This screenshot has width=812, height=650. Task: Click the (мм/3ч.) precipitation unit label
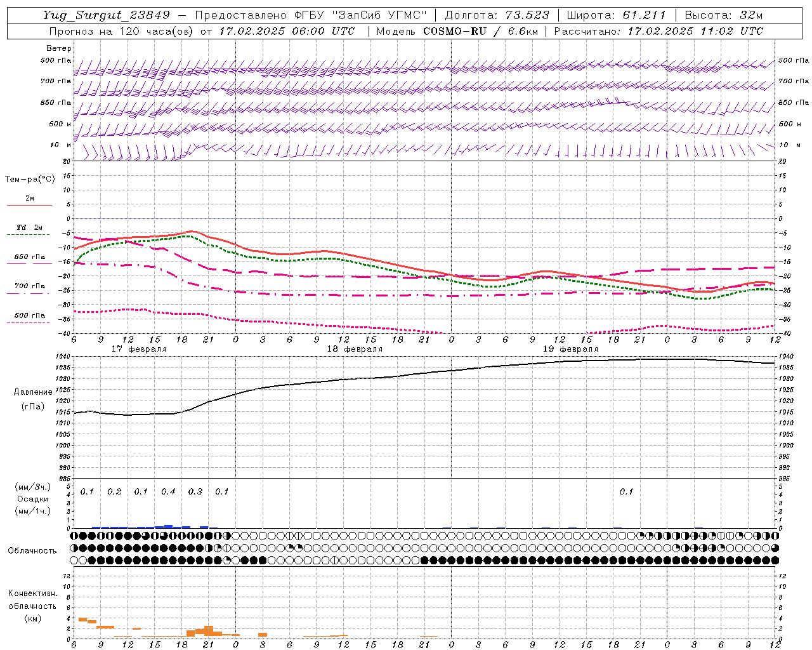tap(33, 487)
